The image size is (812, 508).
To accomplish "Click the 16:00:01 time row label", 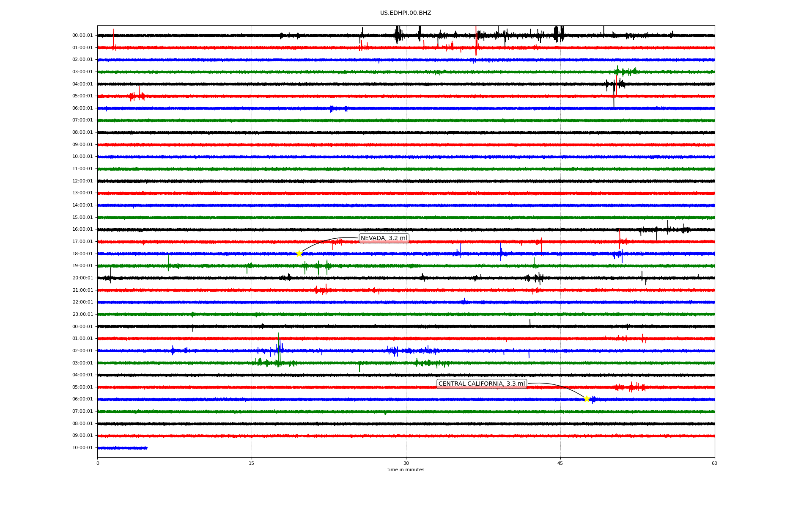I will pos(82,229).
